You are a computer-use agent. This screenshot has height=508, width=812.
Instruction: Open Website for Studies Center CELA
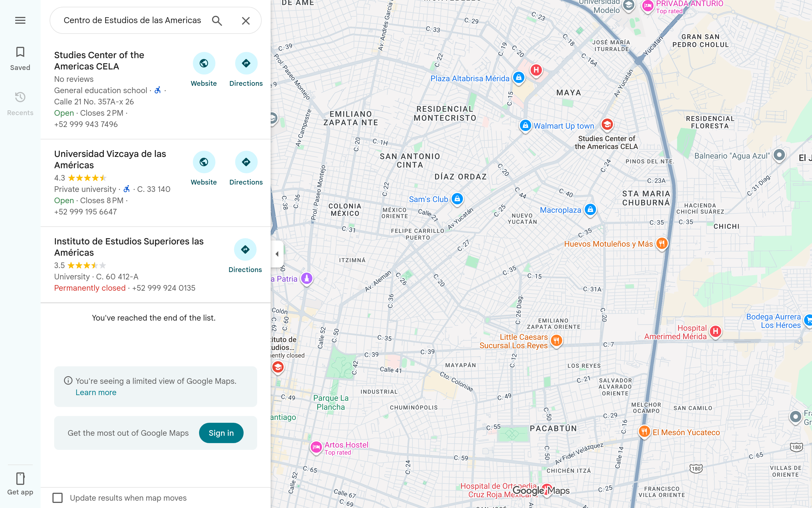204,69
